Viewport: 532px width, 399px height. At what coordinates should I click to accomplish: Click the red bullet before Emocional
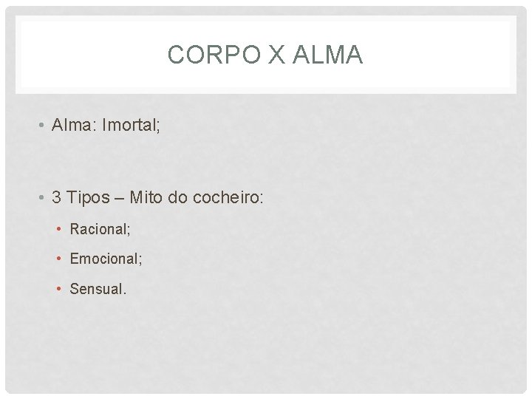(58, 259)
